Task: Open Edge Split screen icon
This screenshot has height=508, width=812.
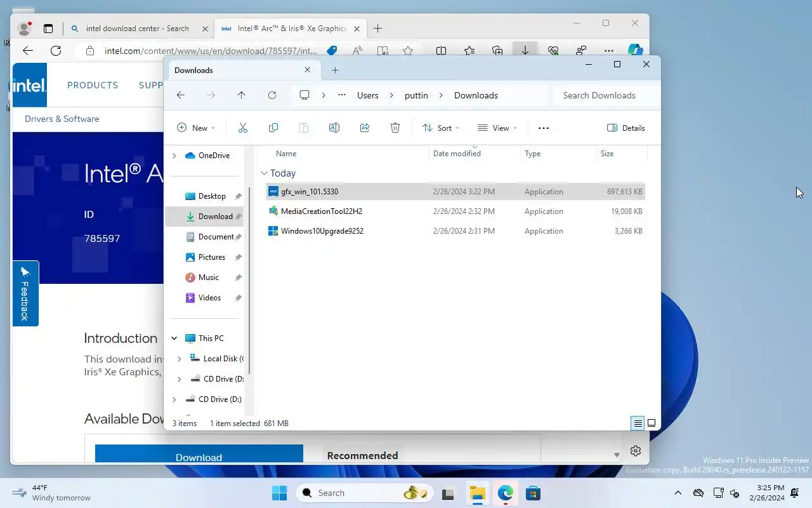Action: [x=441, y=51]
